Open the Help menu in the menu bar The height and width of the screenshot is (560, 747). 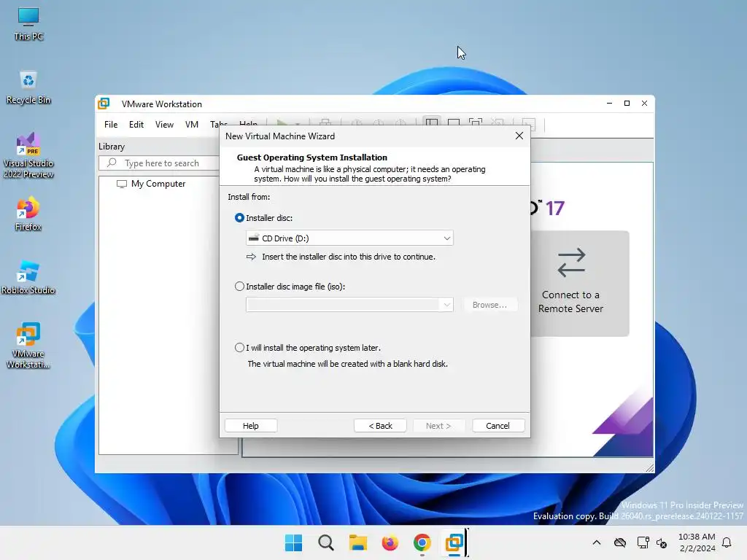(248, 124)
